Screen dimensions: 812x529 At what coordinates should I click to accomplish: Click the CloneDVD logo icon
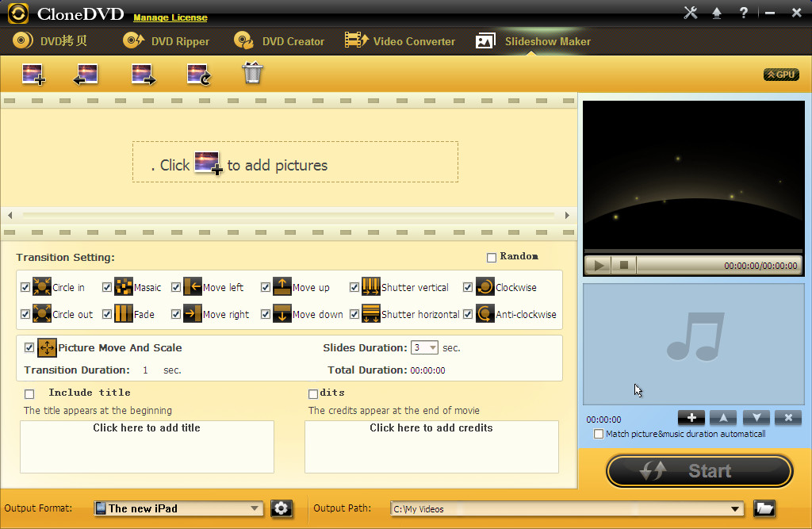tap(18, 13)
